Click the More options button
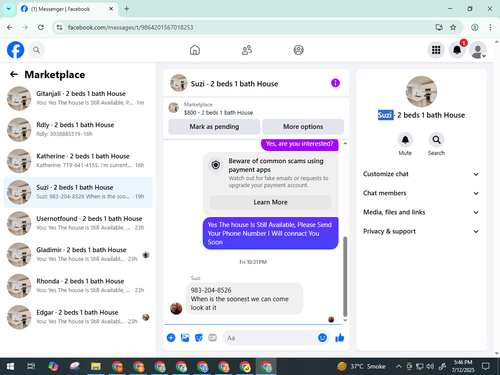The width and height of the screenshot is (500, 375). point(303,127)
